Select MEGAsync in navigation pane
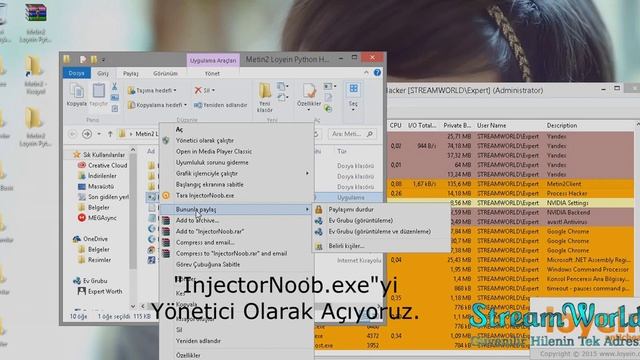The height and width of the screenshot is (360, 640). tap(97, 218)
